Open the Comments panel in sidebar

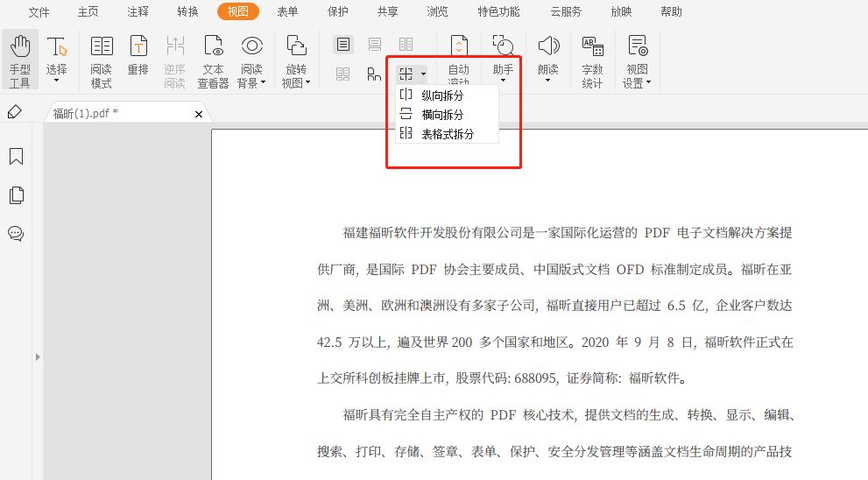pyautogui.click(x=16, y=234)
